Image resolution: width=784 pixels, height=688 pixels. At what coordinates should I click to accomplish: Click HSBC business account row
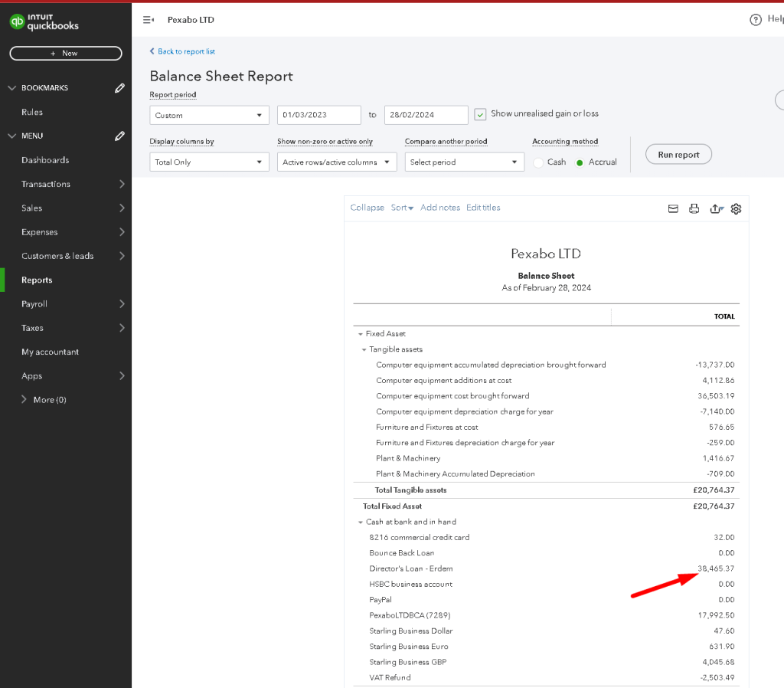coord(546,585)
